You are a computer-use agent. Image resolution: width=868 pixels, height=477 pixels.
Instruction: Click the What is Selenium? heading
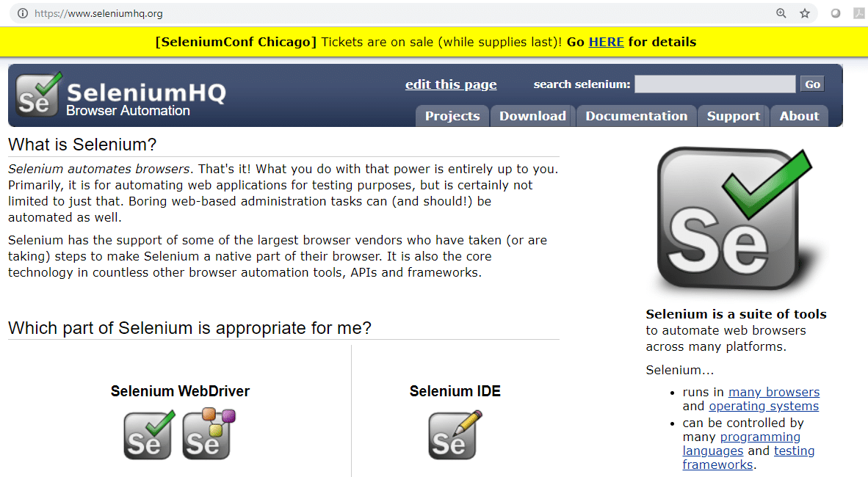point(82,145)
